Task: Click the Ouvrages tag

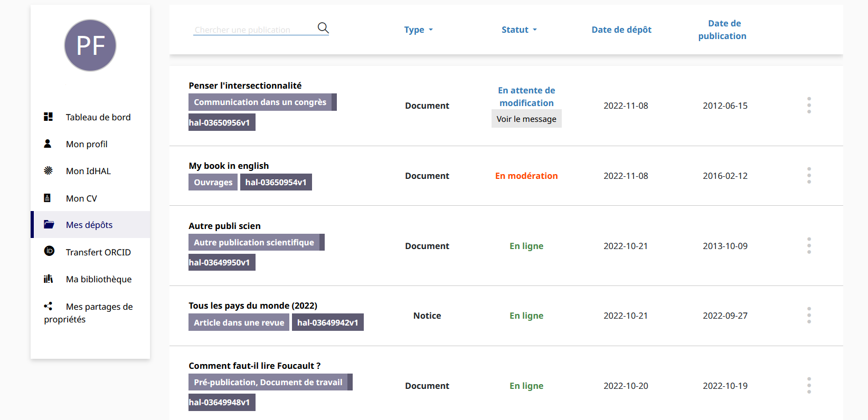Action: tap(213, 182)
